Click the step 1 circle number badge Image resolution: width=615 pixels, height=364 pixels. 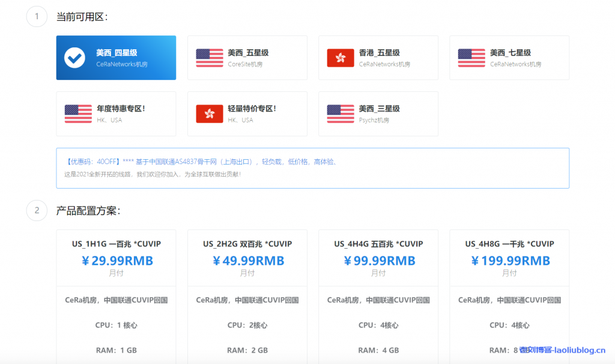point(37,16)
